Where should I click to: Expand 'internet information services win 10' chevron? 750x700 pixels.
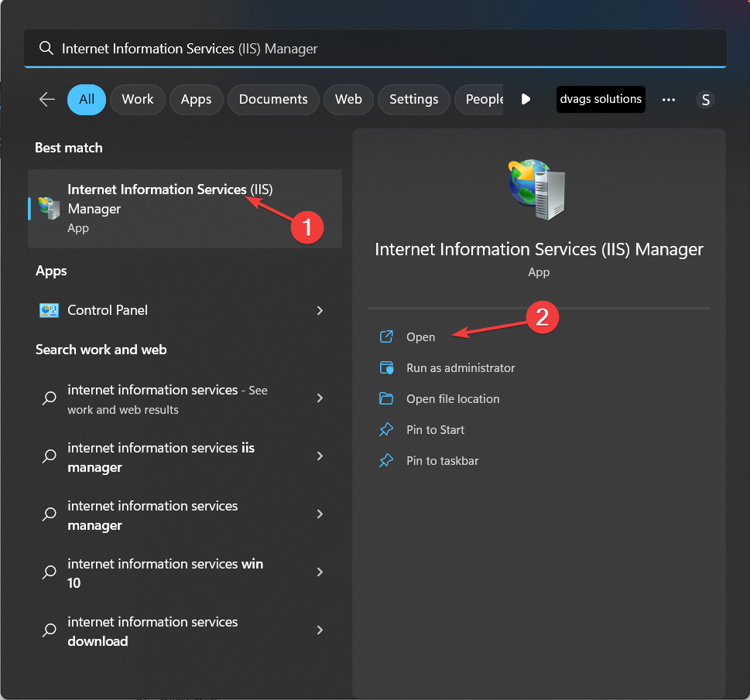(320, 572)
